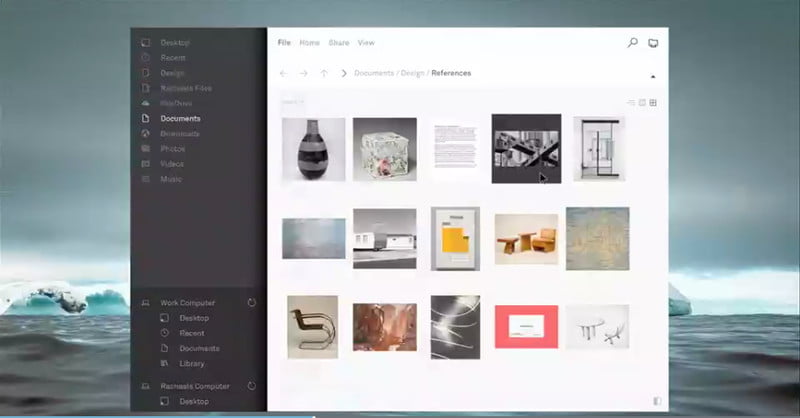Open the File menu
800x418 pixels.
tap(284, 43)
